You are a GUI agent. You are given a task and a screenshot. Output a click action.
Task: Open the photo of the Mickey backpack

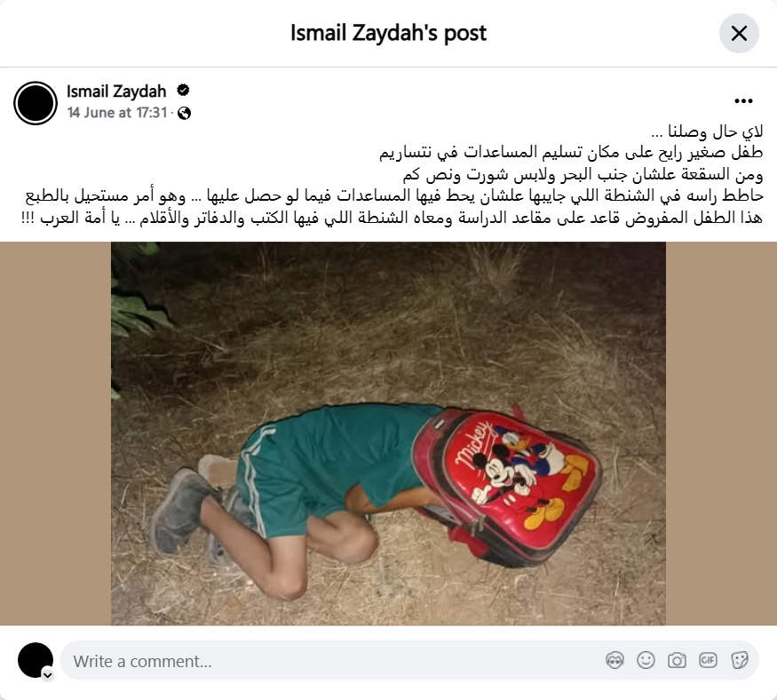[x=388, y=434]
